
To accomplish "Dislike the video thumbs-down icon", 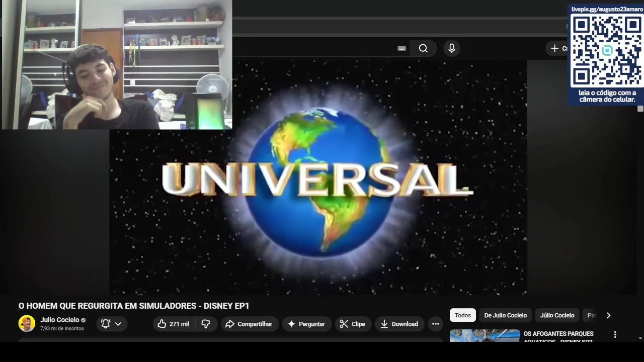I will coord(206,324).
